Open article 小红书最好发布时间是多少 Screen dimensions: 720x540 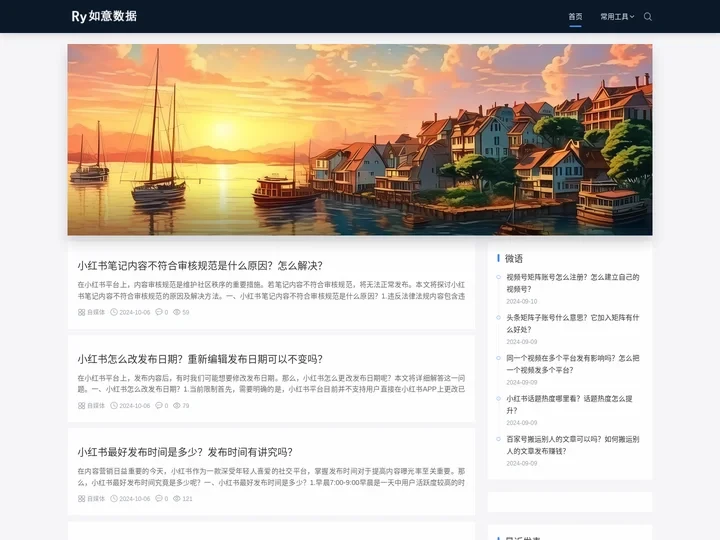tap(185, 452)
